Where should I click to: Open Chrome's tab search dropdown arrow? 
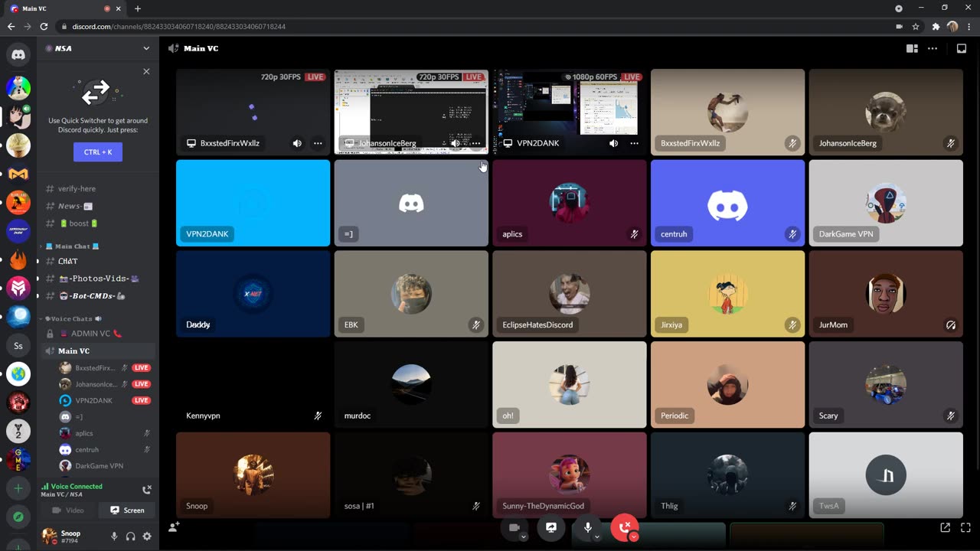pyautogui.click(x=899, y=8)
